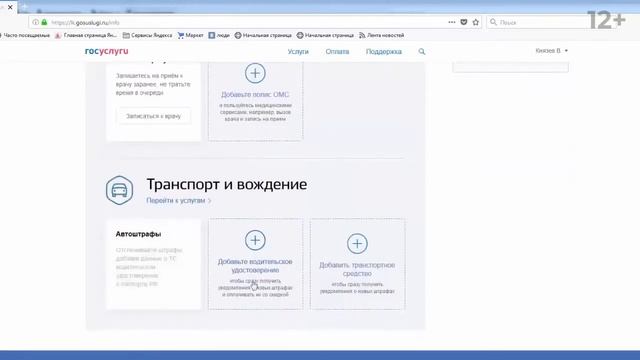Open the Автоштрафы card
The width and height of the screenshot is (640, 360).
click(153, 264)
